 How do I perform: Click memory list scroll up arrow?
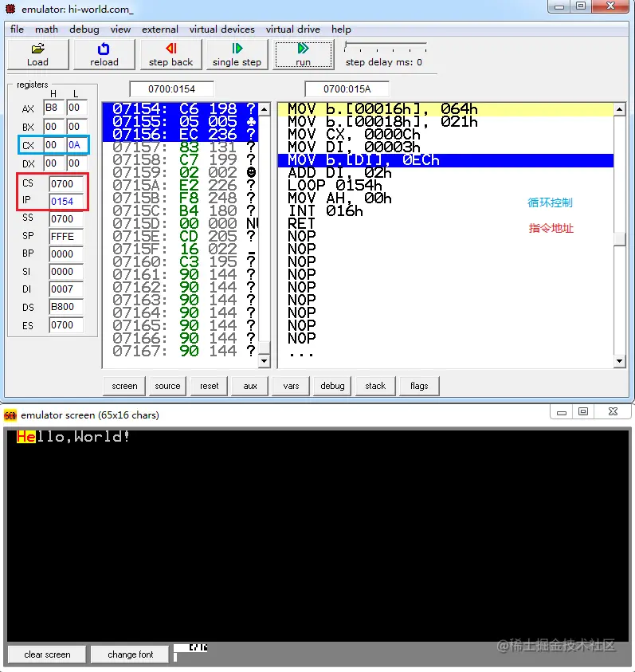[265, 109]
